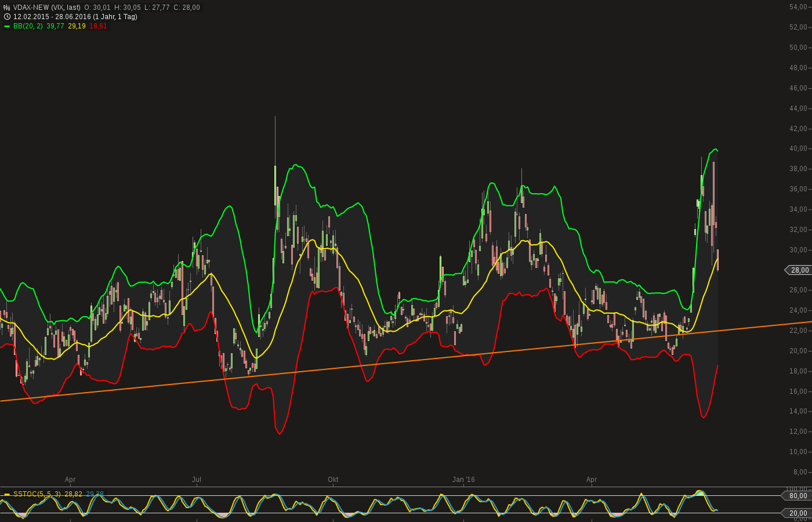Toggle the SSTOC indicator via its yellow legend dash
Viewport: 812px width, 522px height.
click(x=8, y=494)
